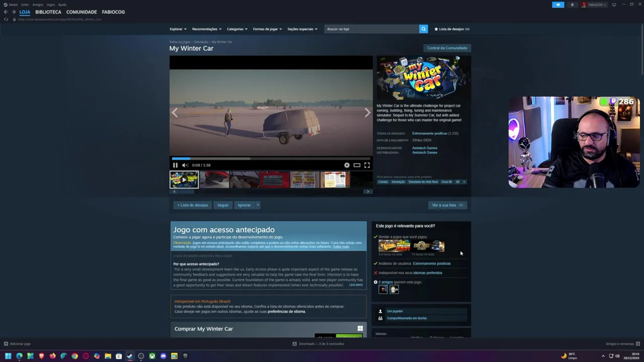
Task: Switch trailer to fullscreen
Action: [x=367, y=165]
